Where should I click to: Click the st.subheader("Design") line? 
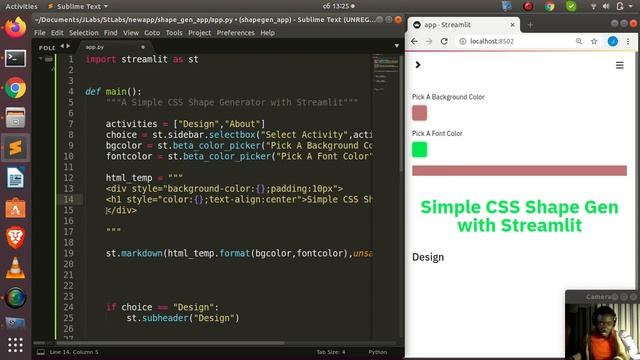click(182, 318)
